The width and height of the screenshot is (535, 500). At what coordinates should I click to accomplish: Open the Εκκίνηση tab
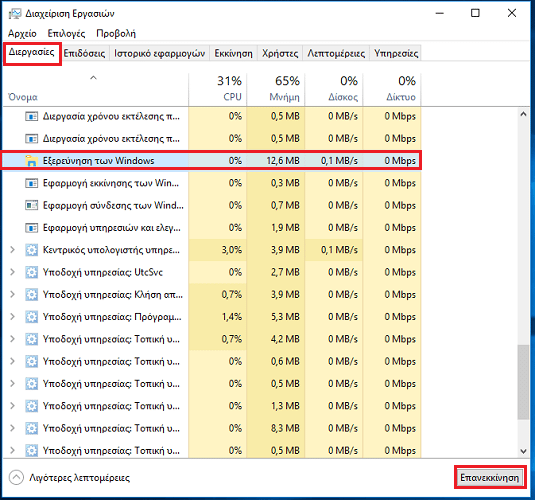(x=233, y=54)
